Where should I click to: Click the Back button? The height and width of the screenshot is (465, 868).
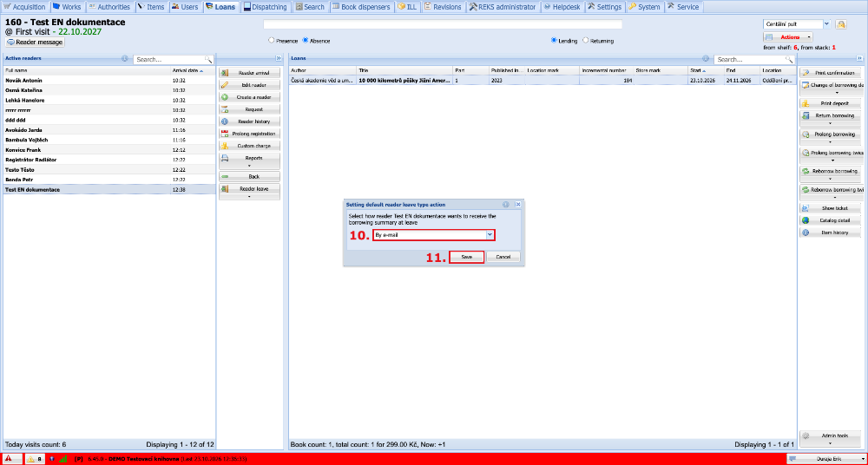click(x=250, y=176)
